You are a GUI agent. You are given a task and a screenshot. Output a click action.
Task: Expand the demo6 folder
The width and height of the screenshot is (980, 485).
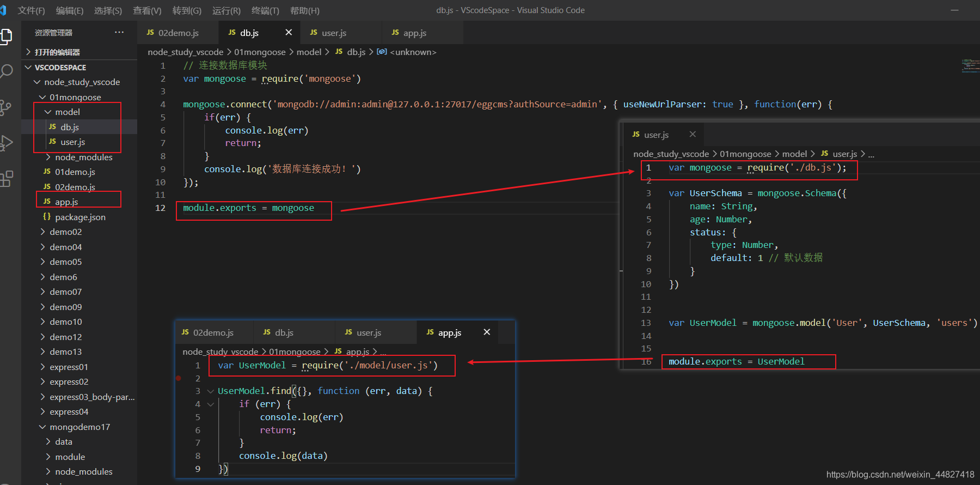pyautogui.click(x=42, y=277)
